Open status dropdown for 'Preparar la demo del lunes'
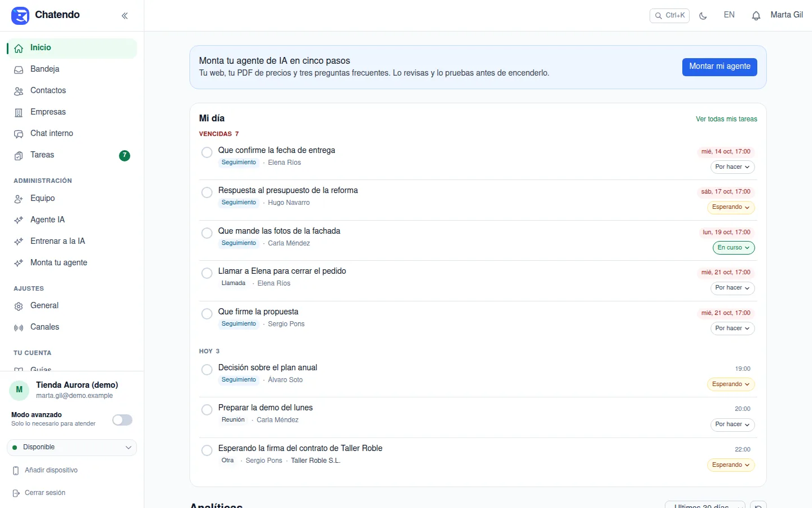This screenshot has height=508, width=812. click(x=732, y=424)
